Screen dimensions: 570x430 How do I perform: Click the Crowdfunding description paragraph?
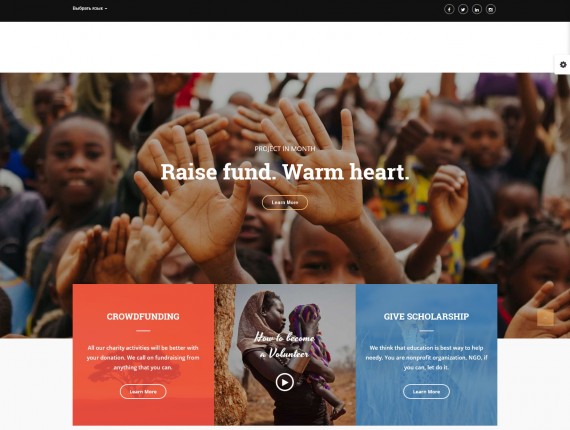point(143,358)
